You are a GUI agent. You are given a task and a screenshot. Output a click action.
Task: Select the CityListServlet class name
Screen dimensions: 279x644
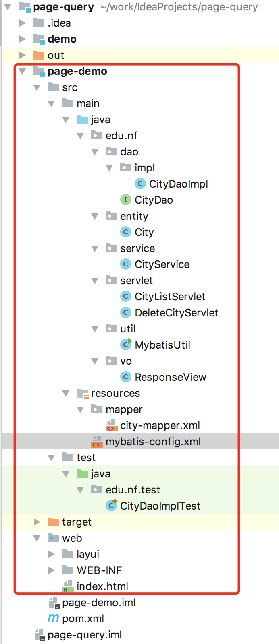pyautogui.click(x=170, y=297)
